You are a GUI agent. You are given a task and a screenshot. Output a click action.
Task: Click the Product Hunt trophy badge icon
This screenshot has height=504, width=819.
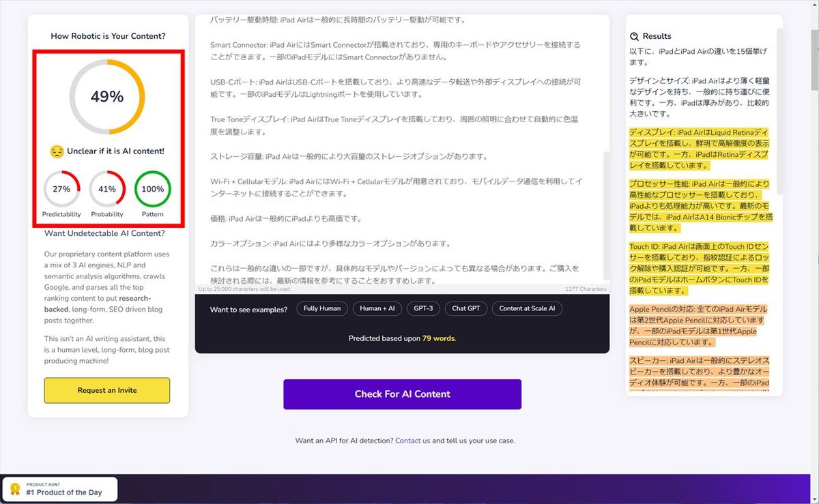[15, 489]
